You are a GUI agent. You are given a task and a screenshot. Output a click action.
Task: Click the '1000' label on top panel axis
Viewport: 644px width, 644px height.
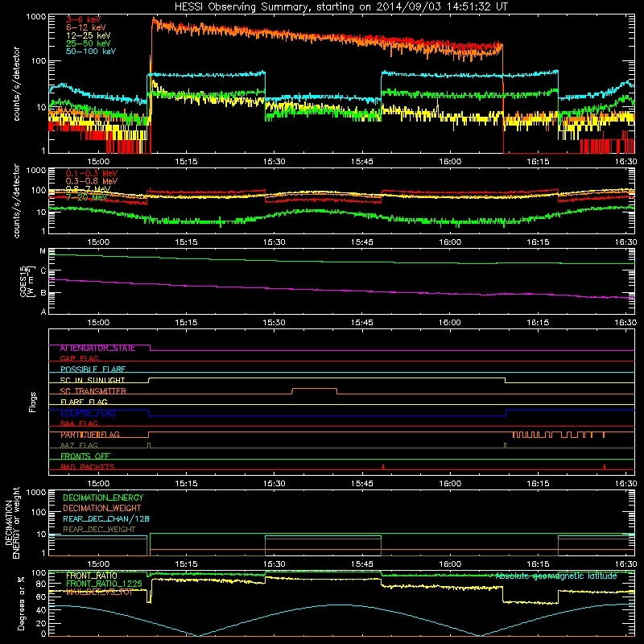click(36, 17)
